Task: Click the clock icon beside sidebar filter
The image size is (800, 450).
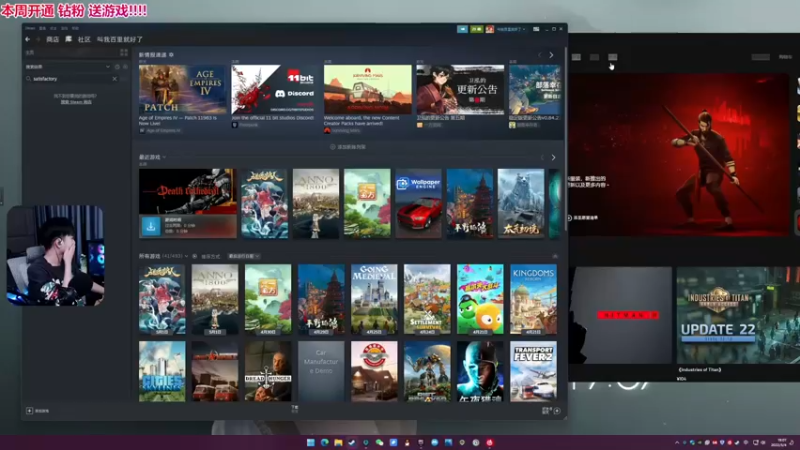Action: tap(117, 67)
